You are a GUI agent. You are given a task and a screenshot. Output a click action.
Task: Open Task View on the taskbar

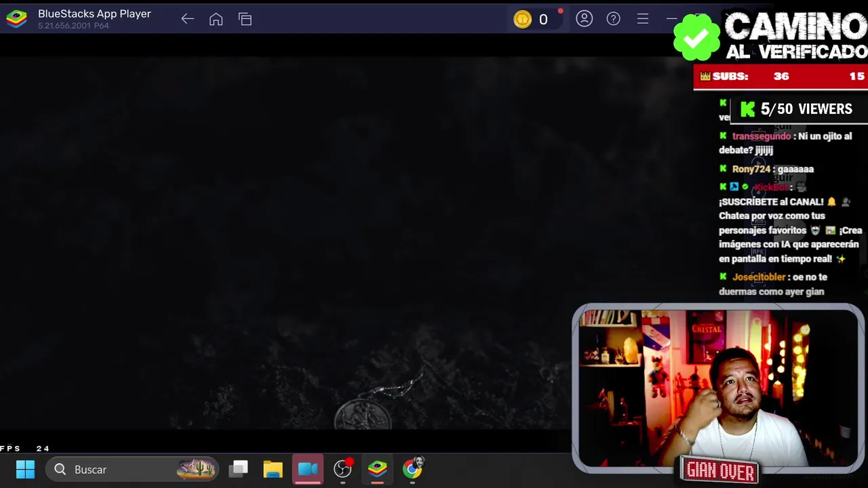point(239,469)
